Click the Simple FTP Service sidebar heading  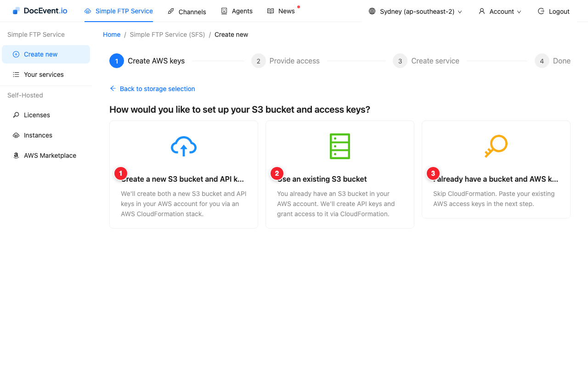click(36, 34)
